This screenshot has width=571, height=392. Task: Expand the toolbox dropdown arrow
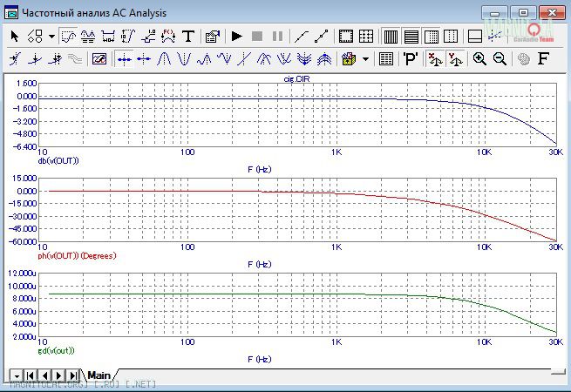coord(365,58)
